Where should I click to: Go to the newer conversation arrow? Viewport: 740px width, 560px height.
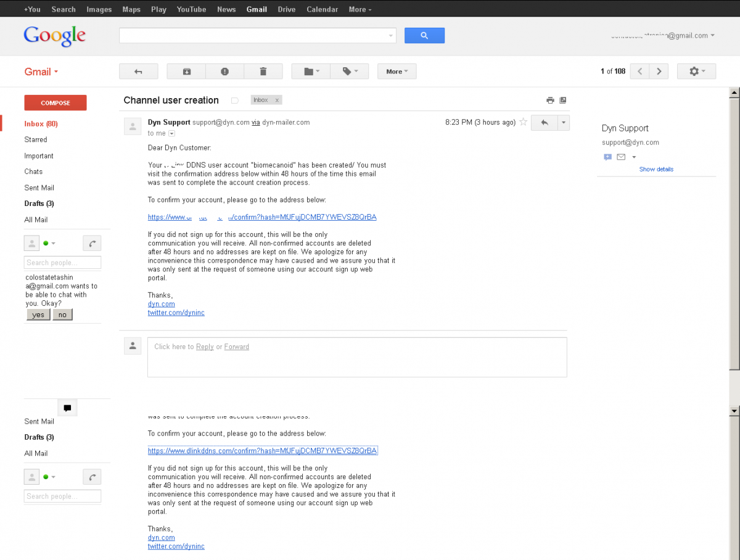[639, 72]
